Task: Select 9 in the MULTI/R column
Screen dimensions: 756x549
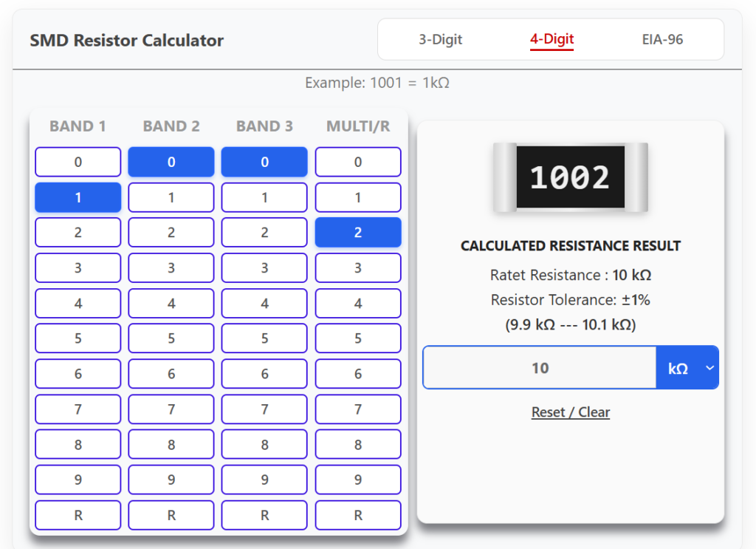Action: [358, 480]
